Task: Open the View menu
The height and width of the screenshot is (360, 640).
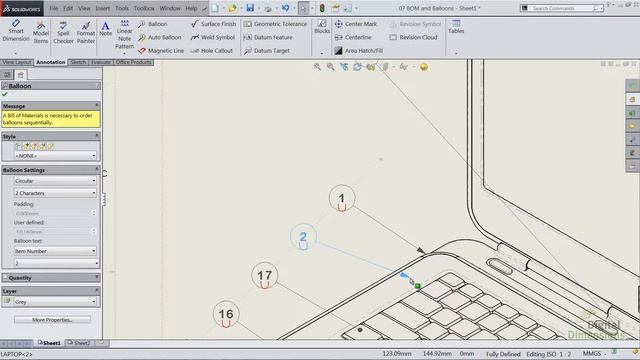Action: 84,8
